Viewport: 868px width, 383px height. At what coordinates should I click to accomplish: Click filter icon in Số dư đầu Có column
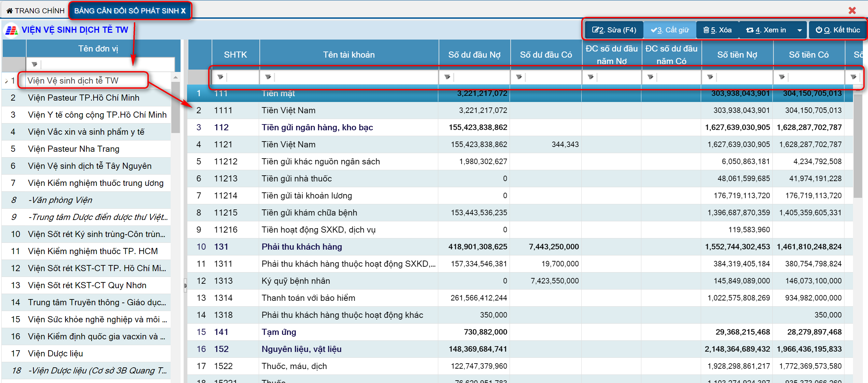pos(519,77)
